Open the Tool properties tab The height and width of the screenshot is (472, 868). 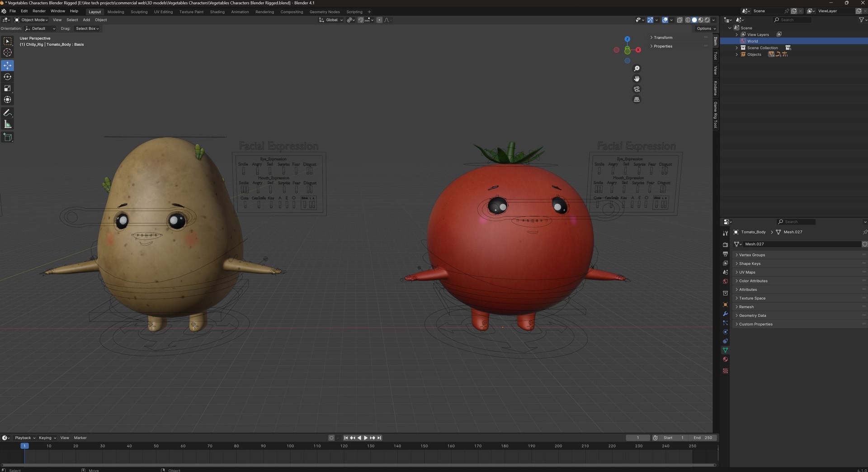click(x=725, y=234)
